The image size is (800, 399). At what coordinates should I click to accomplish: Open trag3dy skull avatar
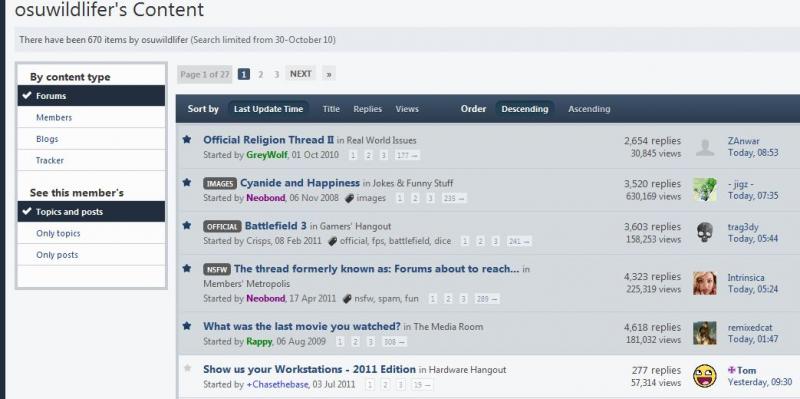click(705, 233)
